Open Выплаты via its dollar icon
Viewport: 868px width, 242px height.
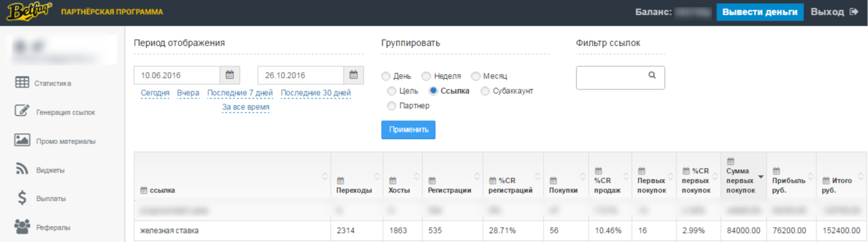[x=22, y=198]
